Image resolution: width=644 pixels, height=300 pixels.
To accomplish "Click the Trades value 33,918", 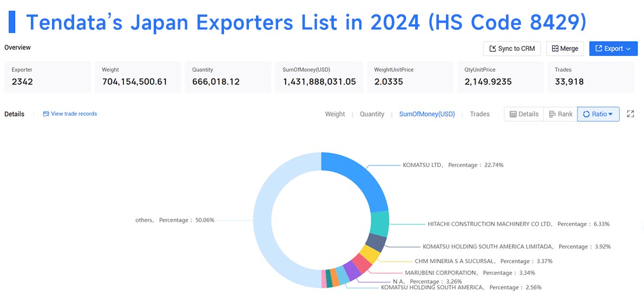I will 569,82.
